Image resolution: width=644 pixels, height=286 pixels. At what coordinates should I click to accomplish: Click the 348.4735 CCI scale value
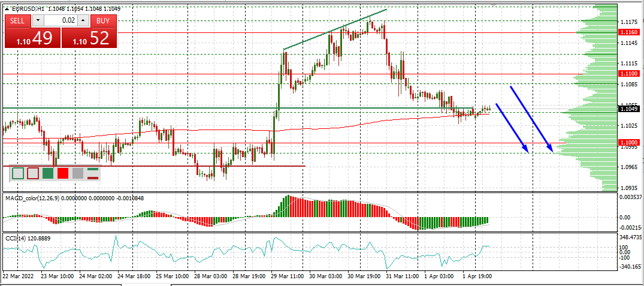631,237
